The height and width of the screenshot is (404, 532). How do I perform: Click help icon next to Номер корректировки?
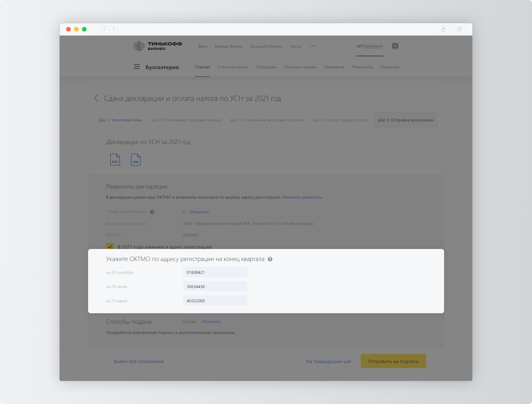(x=152, y=212)
